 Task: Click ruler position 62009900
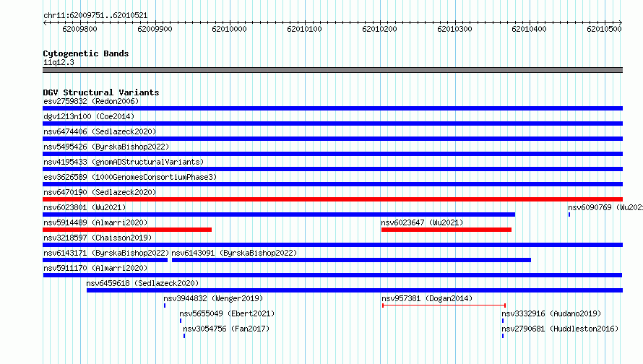pos(155,29)
